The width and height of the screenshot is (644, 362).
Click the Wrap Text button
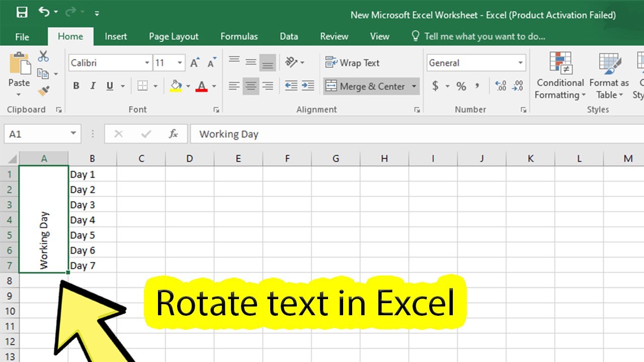352,63
